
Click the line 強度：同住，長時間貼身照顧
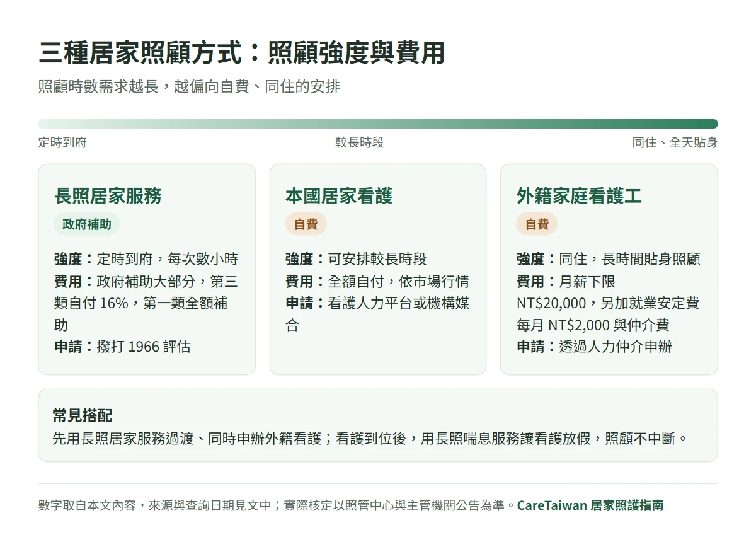pos(609,259)
